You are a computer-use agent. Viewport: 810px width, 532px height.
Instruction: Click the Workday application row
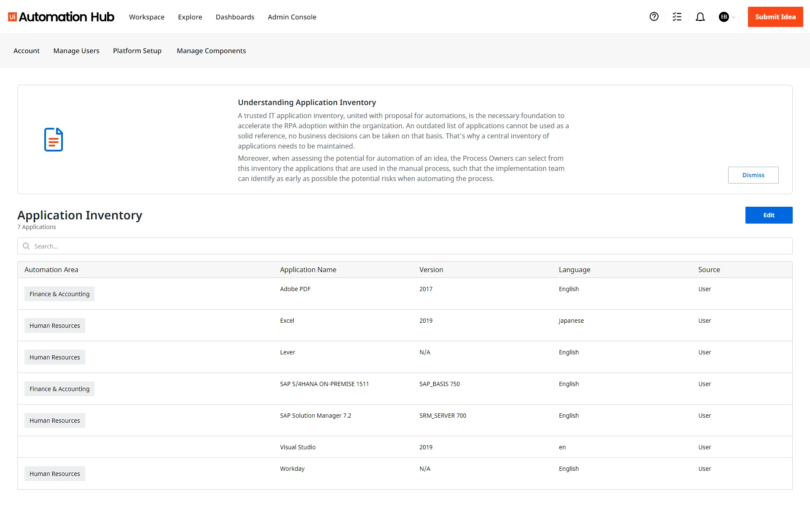405,473
